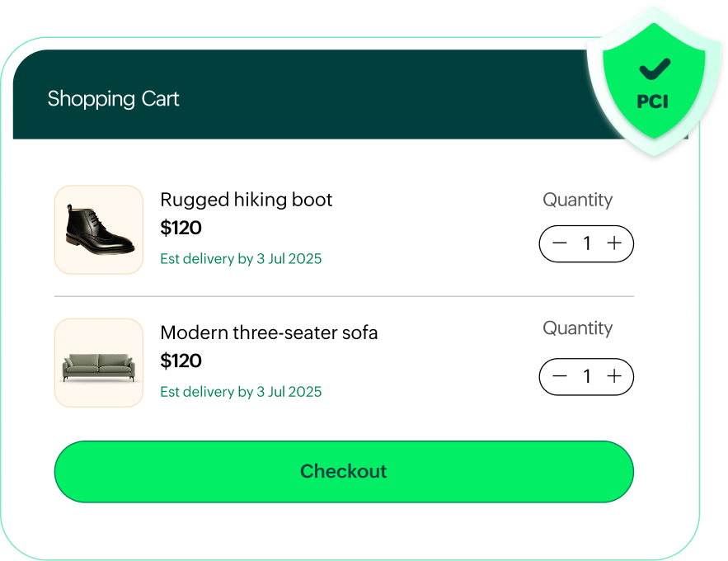Viewport: 728px width, 561px height.
Task: Open the Modern three-seater sofa title
Action: [x=269, y=333]
